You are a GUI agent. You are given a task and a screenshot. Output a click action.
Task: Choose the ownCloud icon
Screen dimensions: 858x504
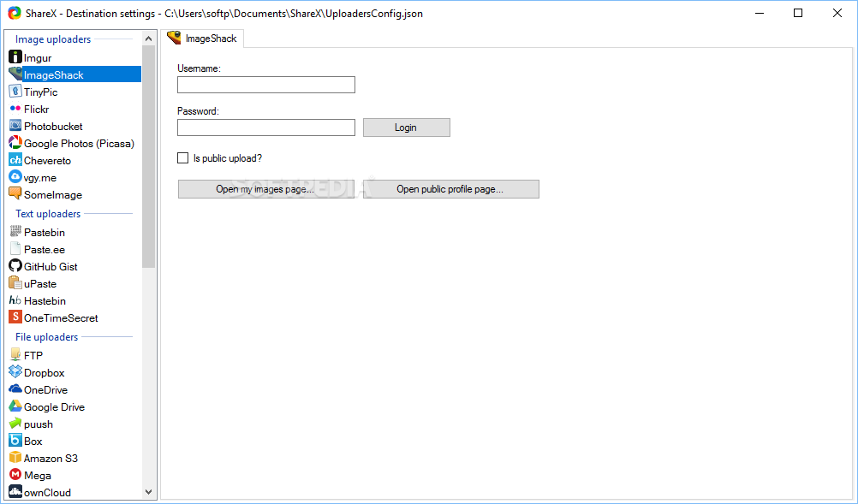click(x=15, y=491)
